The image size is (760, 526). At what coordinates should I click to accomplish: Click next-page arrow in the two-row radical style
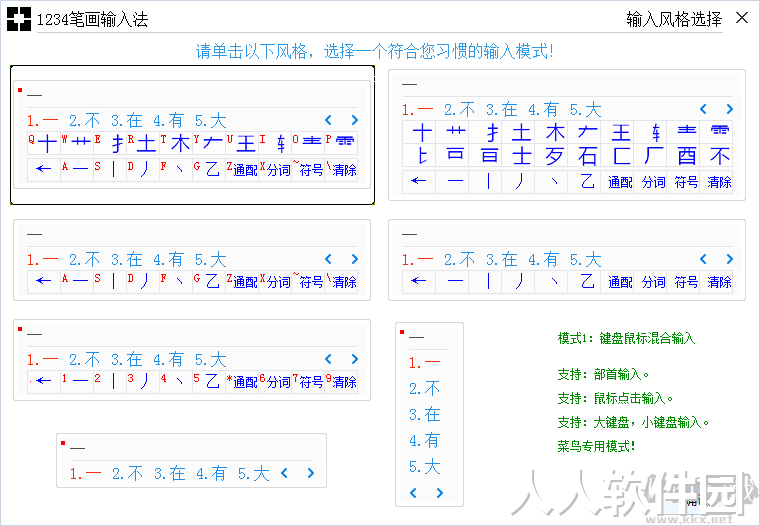(729, 109)
